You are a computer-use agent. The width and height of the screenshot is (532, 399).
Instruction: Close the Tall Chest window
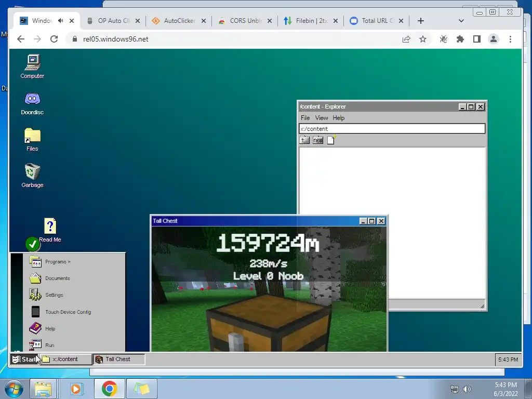[x=381, y=221]
